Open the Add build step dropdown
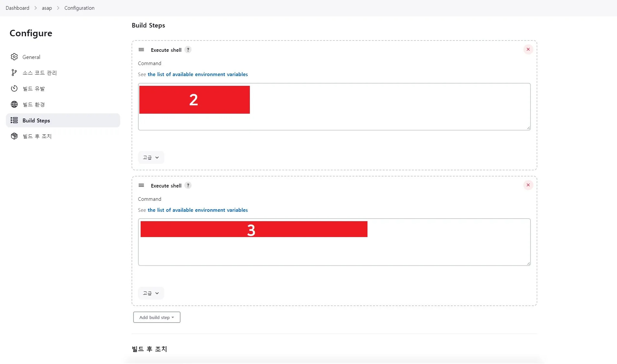 click(157, 317)
